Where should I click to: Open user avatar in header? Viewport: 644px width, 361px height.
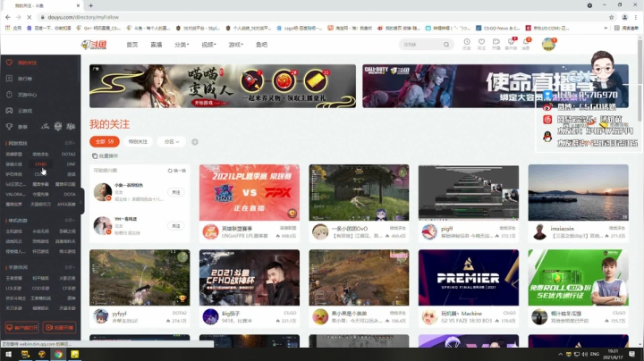pyautogui.click(x=548, y=45)
